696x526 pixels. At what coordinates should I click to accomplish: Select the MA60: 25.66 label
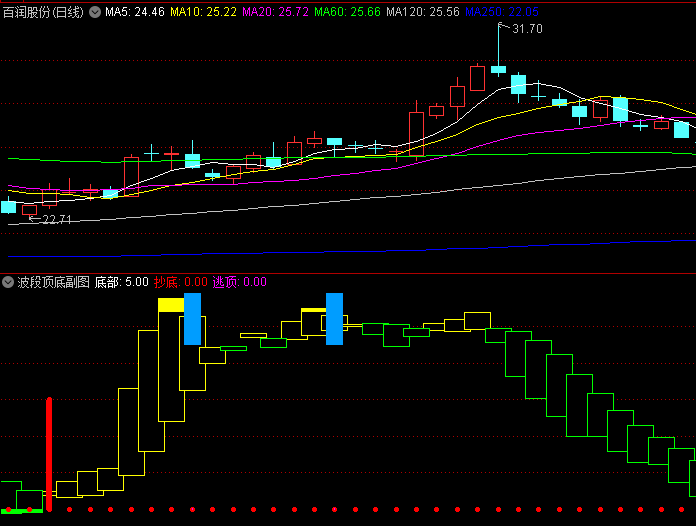coord(348,12)
